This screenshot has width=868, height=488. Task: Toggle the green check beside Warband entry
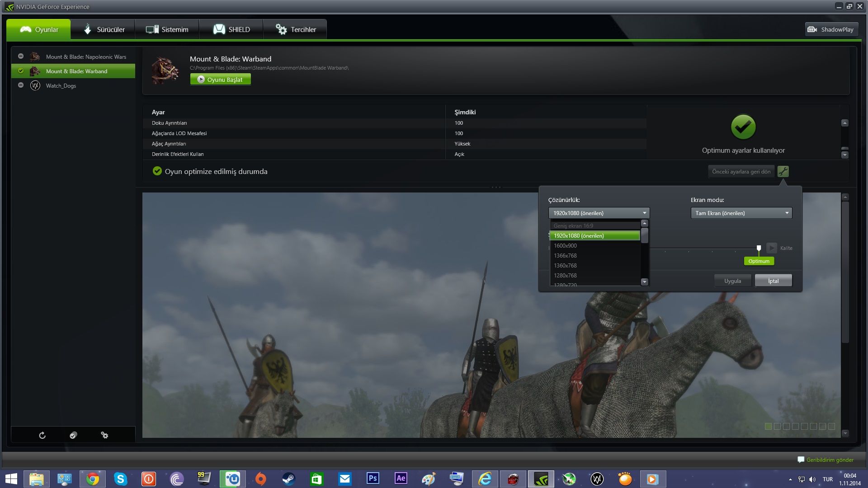(21, 71)
